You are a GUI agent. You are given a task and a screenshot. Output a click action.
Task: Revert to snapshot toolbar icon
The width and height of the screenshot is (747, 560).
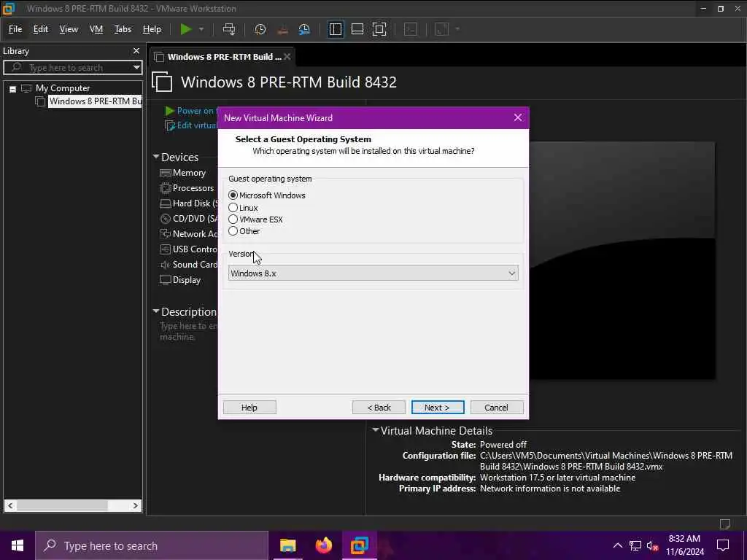[282, 29]
